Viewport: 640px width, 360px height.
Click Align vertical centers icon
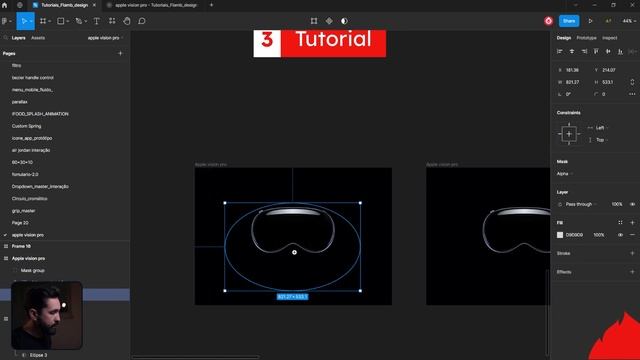click(608, 51)
